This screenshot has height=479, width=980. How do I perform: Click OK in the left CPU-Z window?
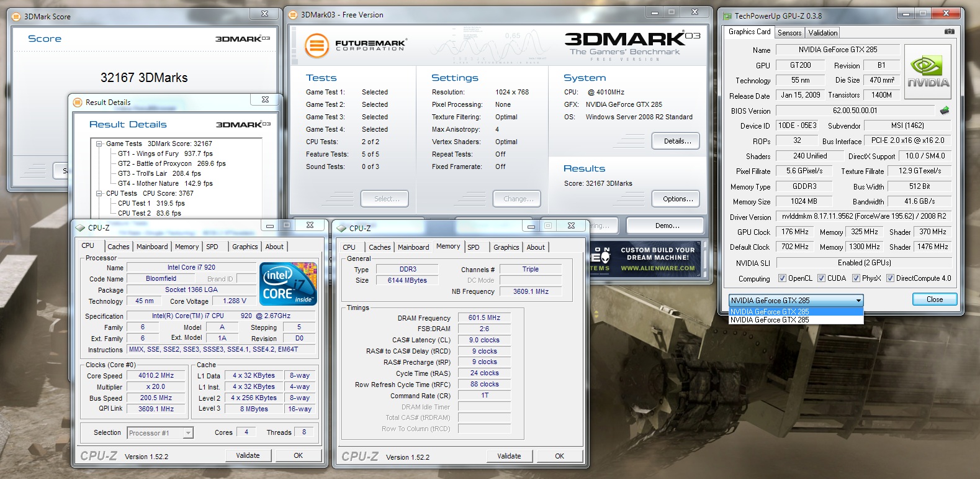click(x=299, y=455)
